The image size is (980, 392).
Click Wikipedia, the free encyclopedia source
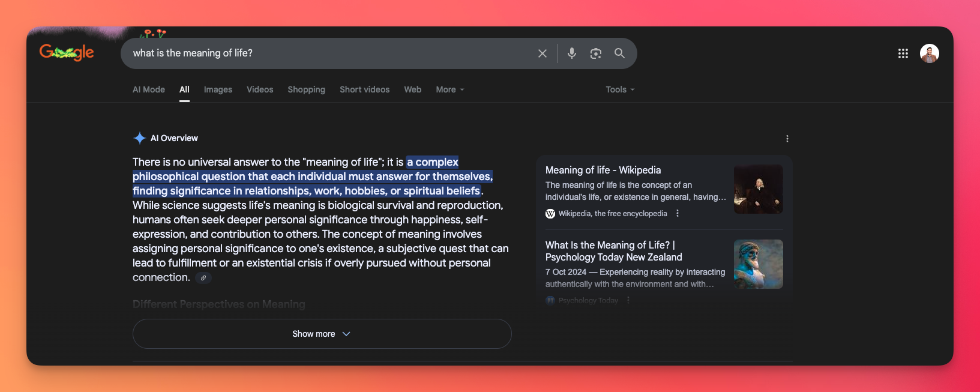613,214
